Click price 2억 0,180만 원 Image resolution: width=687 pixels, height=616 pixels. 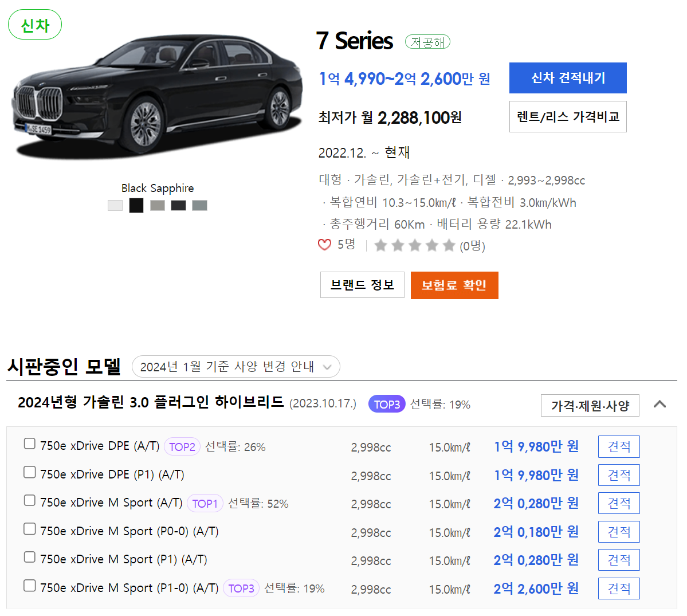click(536, 532)
